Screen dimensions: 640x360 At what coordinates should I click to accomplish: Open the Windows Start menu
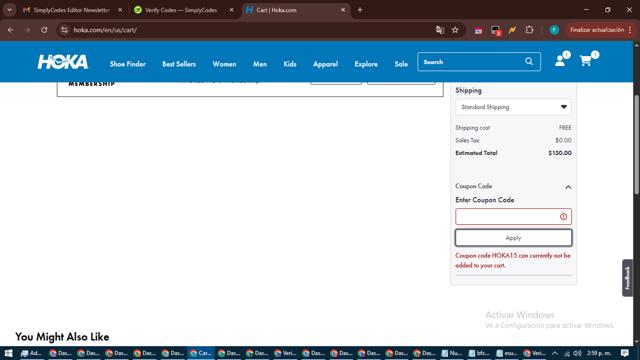point(8,353)
